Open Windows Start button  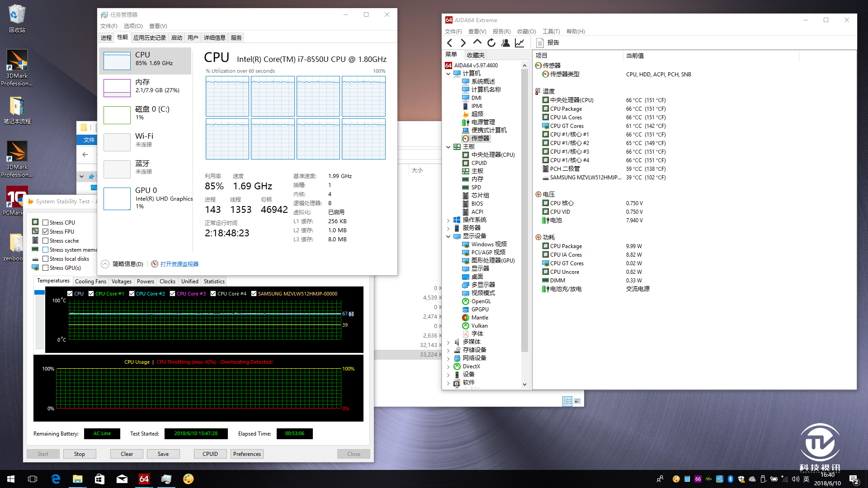pyautogui.click(x=11, y=479)
